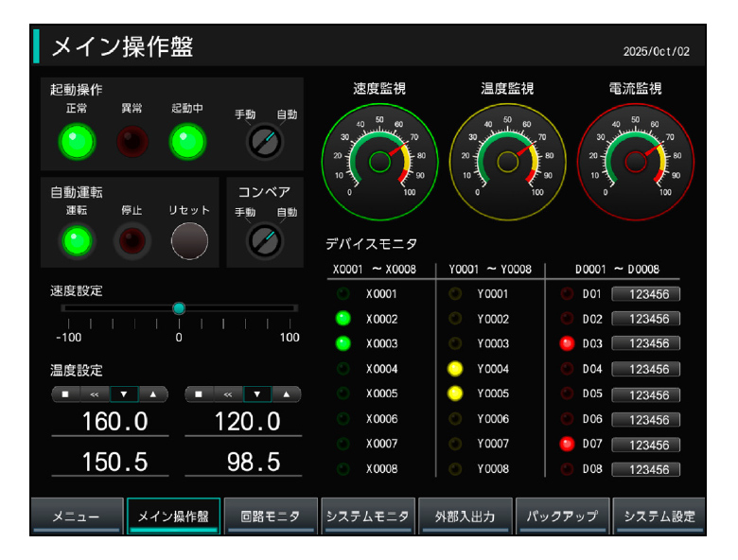The height and width of the screenshot is (560, 738).
Task: Click the << button above 160.0
Action: pos(95,394)
